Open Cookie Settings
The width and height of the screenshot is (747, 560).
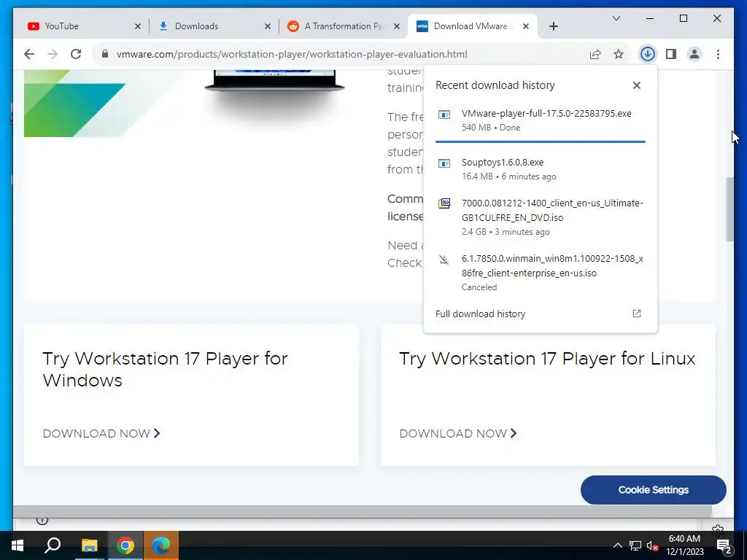653,490
